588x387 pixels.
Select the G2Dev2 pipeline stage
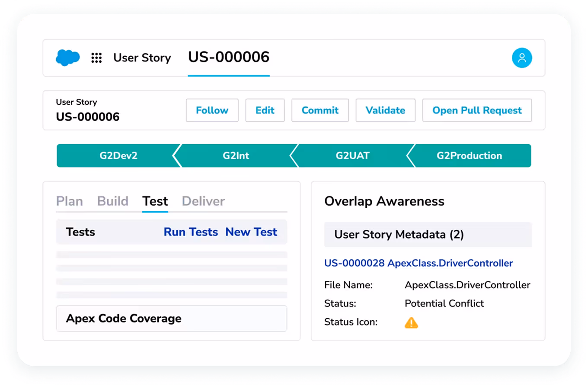(118, 156)
